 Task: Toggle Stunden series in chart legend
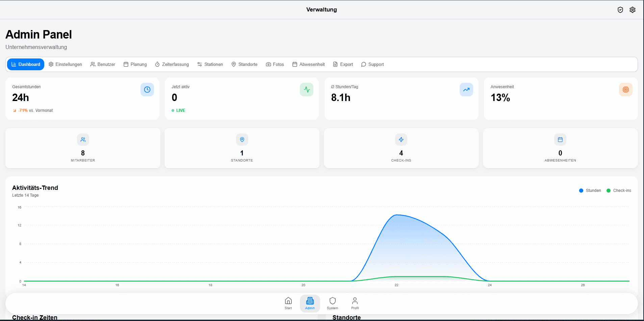[590, 191]
